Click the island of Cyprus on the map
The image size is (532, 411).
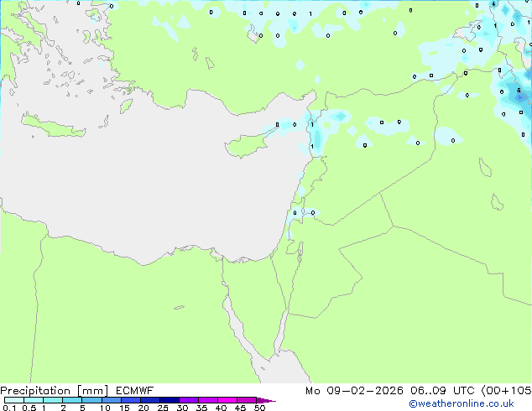(x=247, y=145)
